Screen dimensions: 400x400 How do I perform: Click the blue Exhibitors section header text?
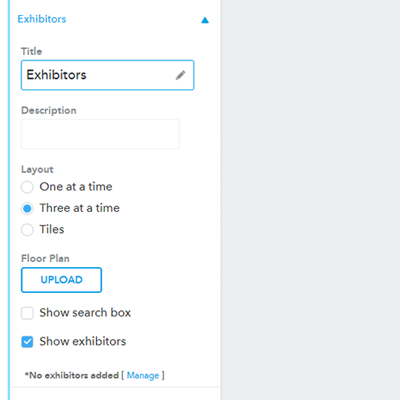[42, 19]
